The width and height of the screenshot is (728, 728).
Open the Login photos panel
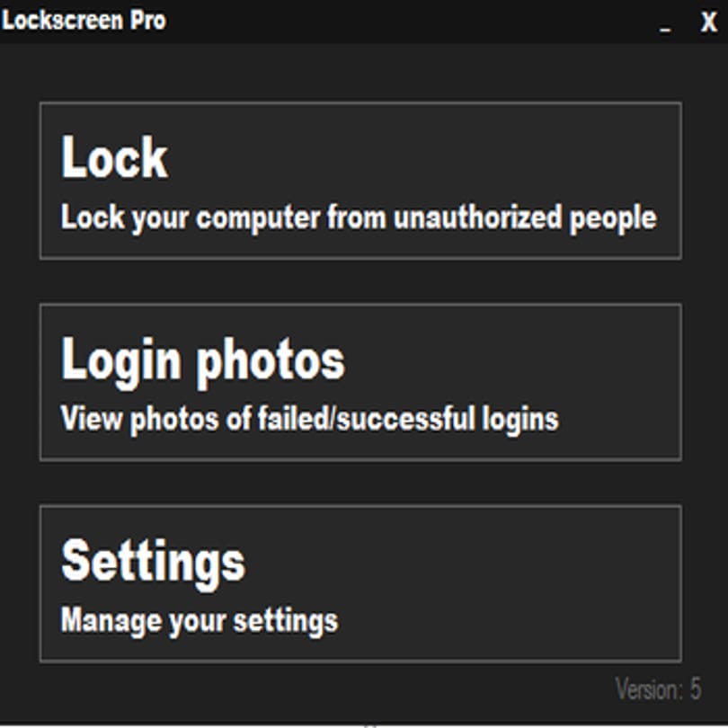point(360,382)
